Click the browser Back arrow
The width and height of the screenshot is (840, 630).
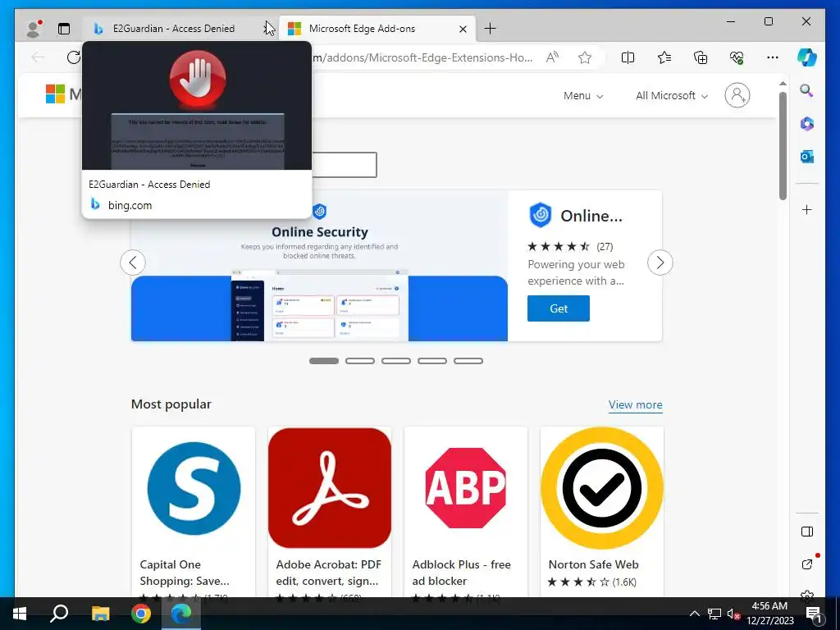[x=38, y=57]
